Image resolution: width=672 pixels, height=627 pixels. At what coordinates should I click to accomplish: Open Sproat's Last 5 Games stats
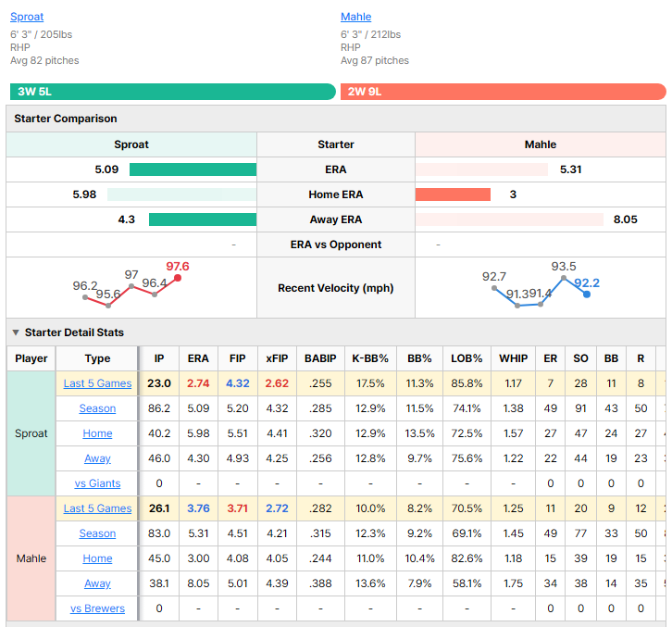(x=97, y=383)
